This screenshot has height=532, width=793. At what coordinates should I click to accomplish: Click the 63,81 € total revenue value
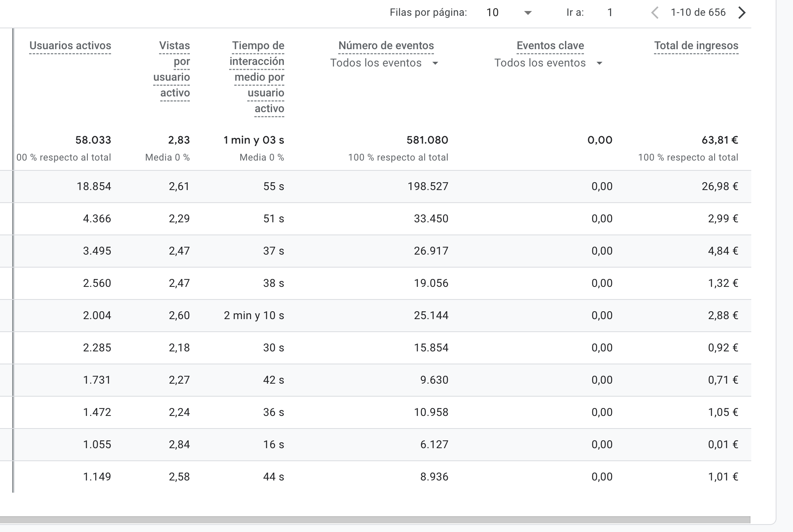pyautogui.click(x=719, y=140)
